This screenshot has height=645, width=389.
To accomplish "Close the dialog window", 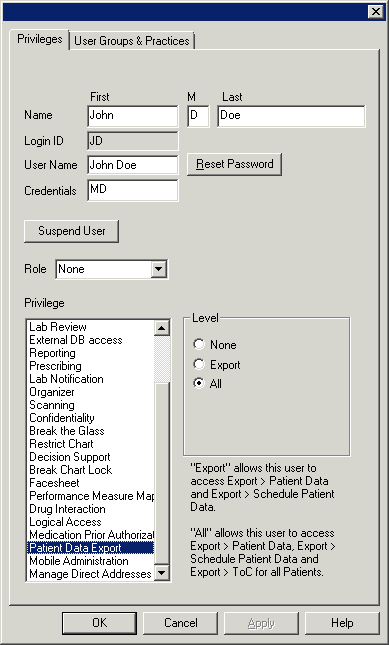I will point(376,12).
